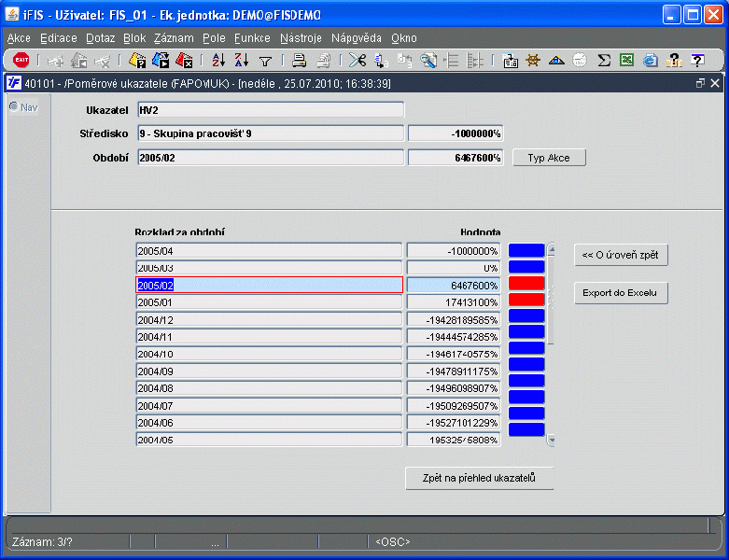Click the Export do Excelu button
729x560 pixels.
(620, 293)
